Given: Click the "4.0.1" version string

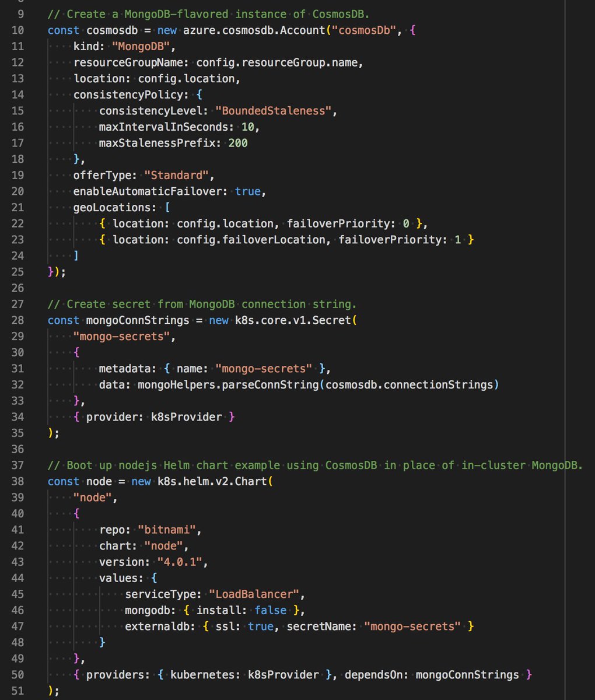Looking at the screenshot, I should coord(180,562).
